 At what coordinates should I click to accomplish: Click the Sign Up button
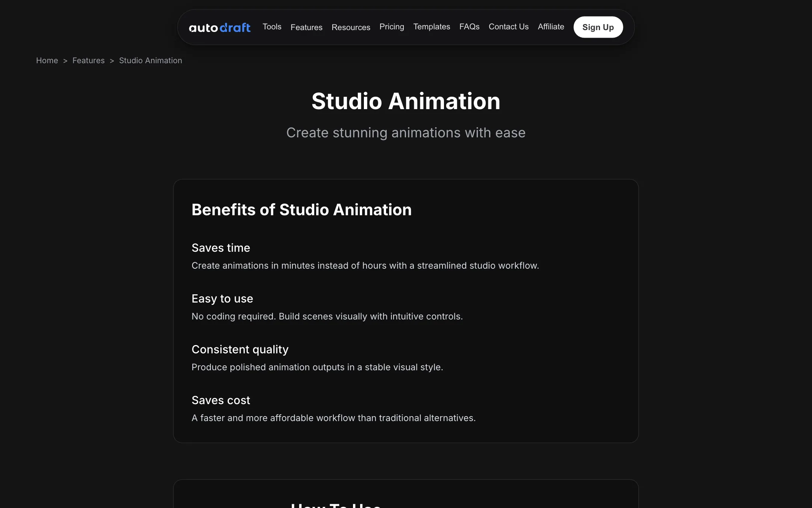pos(598,27)
